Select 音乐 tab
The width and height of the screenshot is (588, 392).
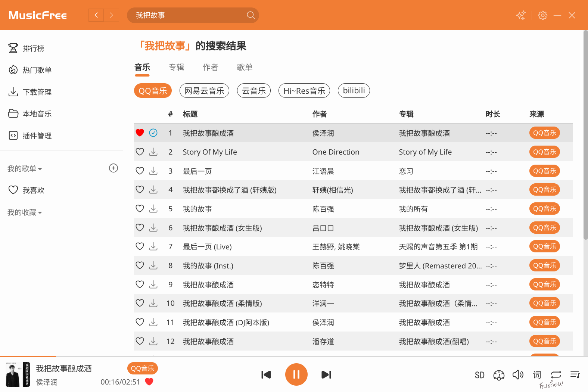pyautogui.click(x=142, y=67)
